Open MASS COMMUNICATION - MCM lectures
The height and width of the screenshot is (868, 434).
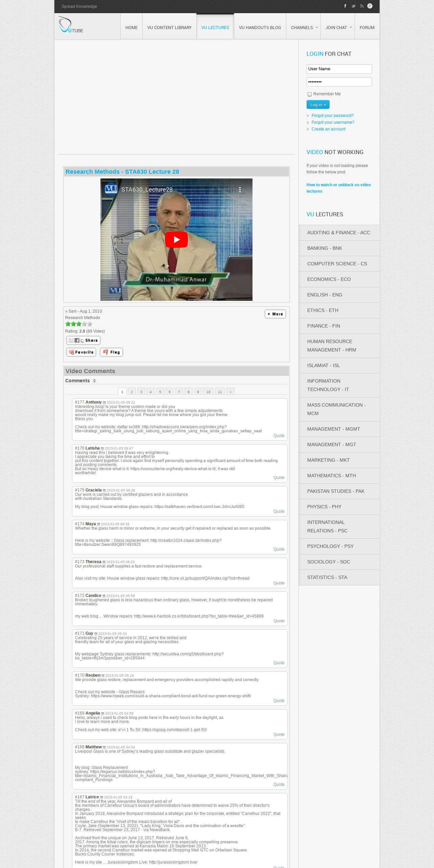[x=339, y=409]
